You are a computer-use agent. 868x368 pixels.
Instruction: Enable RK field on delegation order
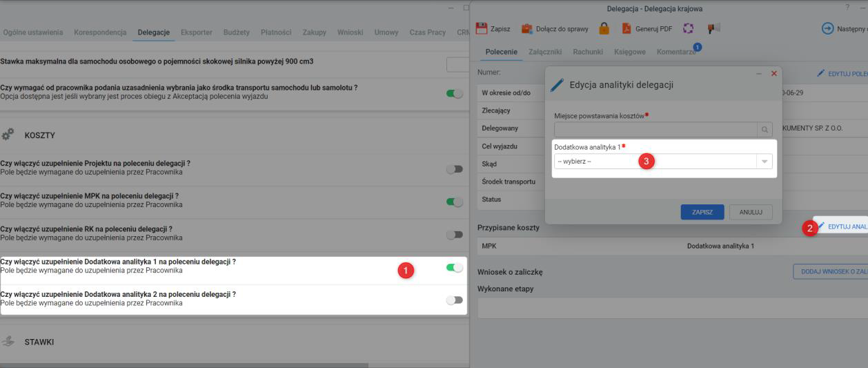[455, 234]
